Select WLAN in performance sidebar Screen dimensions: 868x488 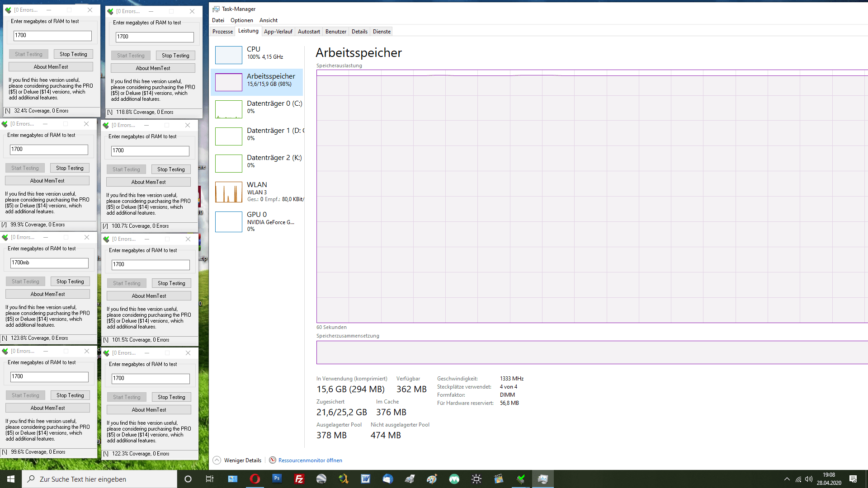257,192
